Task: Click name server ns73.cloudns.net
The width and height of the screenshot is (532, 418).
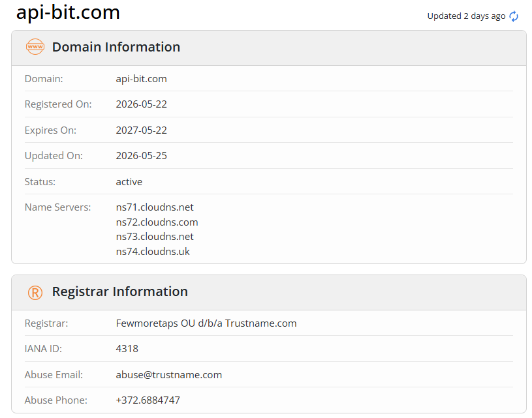Action: (155, 237)
